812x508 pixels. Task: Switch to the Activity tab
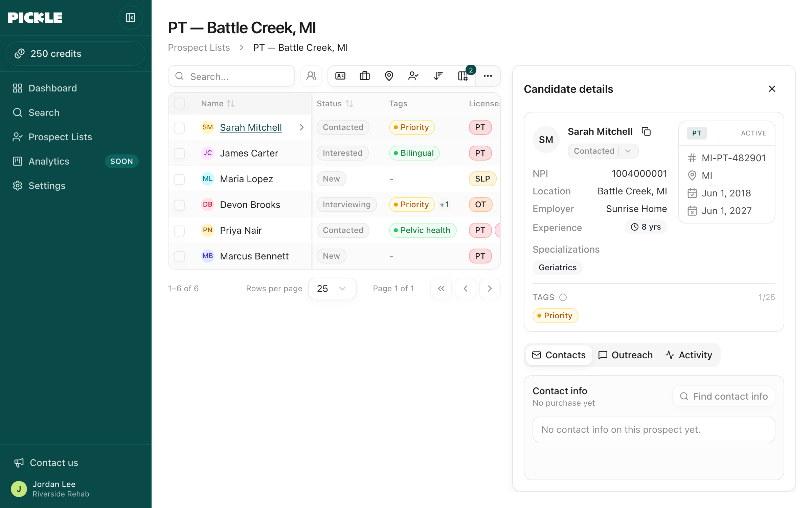[x=689, y=355]
